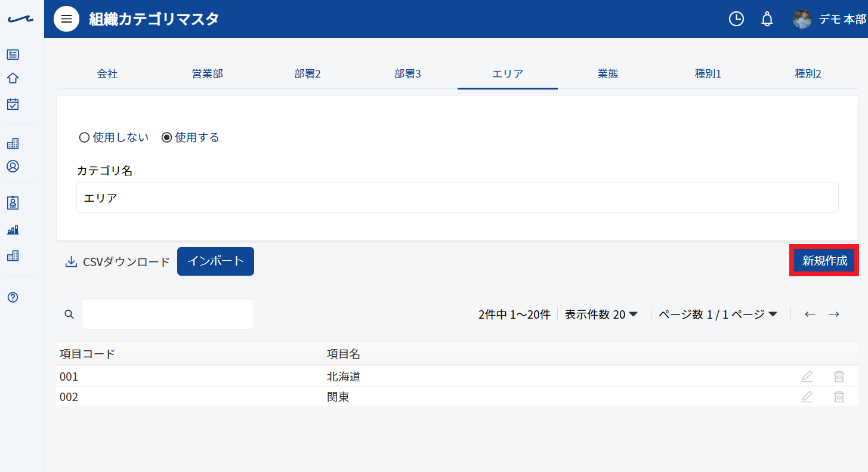Switch to the 部署2 tab
Viewport: 868px width, 472px height.
(308, 74)
